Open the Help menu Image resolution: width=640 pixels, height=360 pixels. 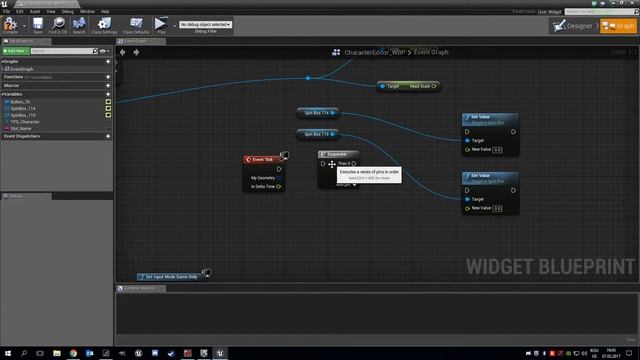[105, 11]
